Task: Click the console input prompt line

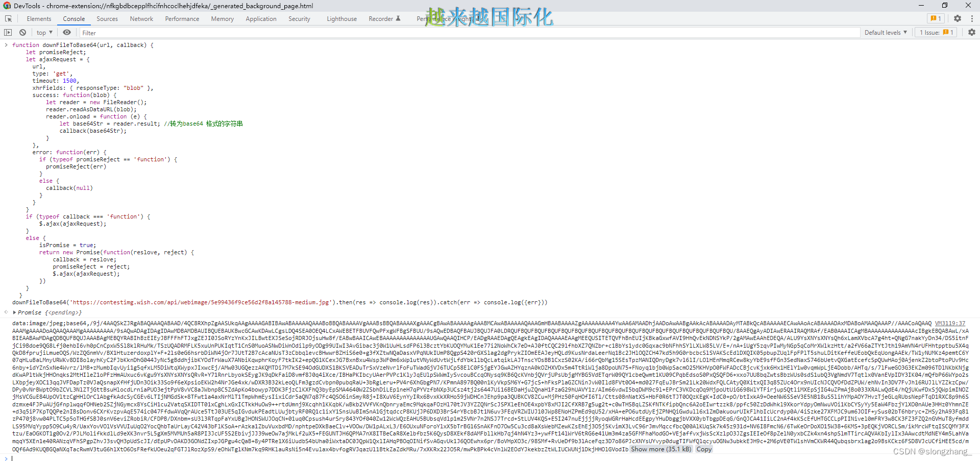Action: pos(490,457)
